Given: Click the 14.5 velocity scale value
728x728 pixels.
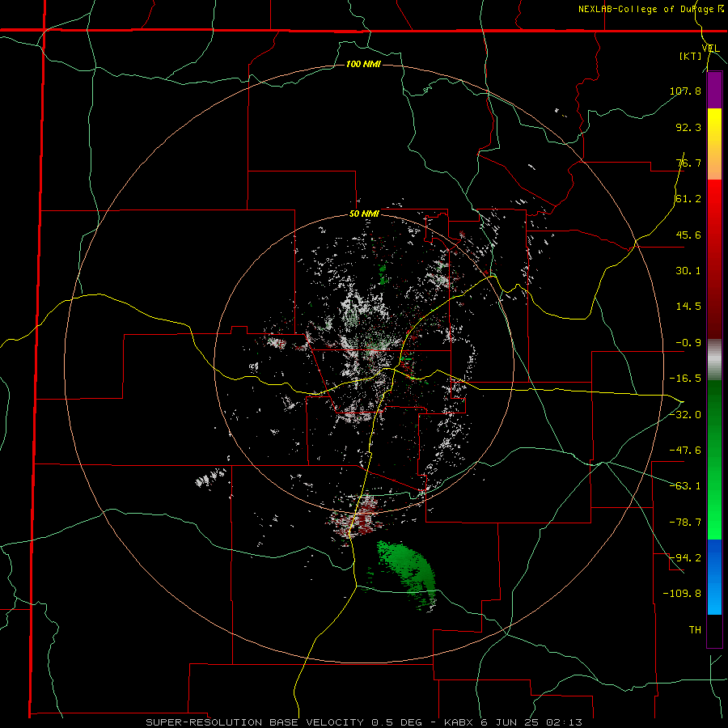Looking at the screenshot, I should coord(688,307).
